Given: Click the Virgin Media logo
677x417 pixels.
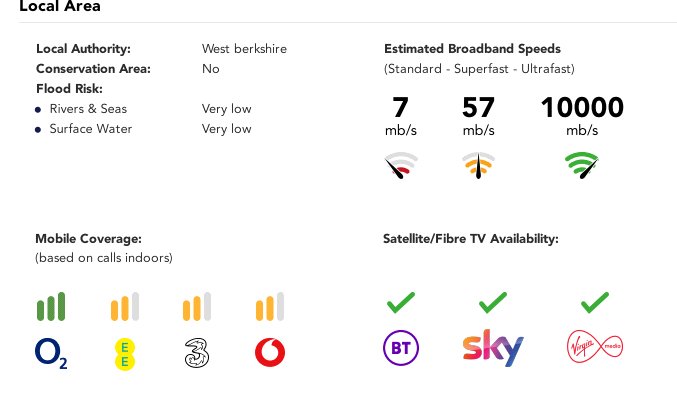Looking at the screenshot, I should [595, 346].
